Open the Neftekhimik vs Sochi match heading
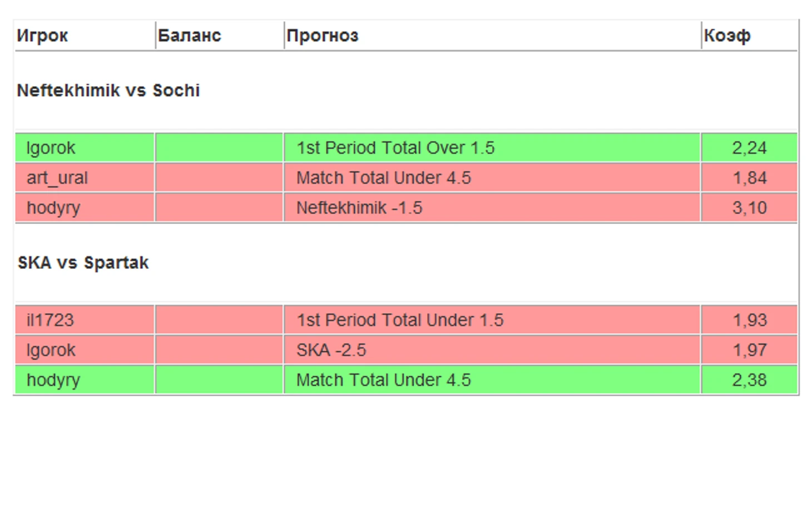Image resolution: width=812 pixels, height=524 pixels. [x=108, y=90]
